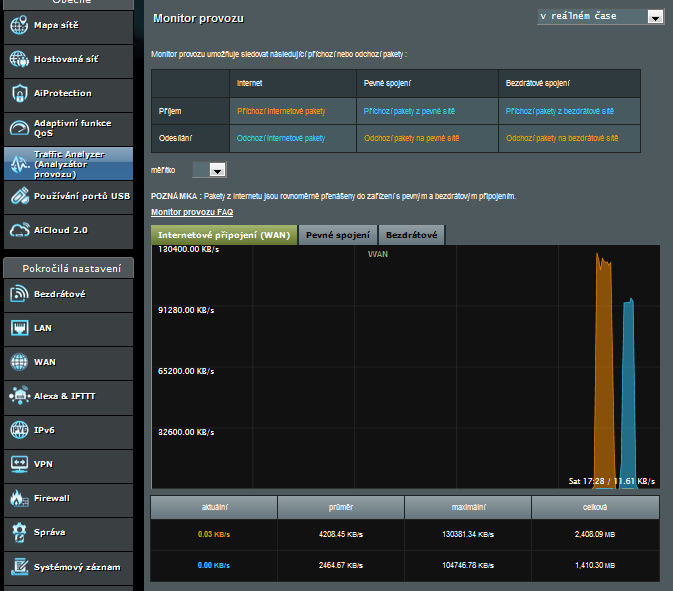The height and width of the screenshot is (591, 673).
Task: Open Adaptivní funkce QoS gauge icon
Action: pyautogui.click(x=18, y=128)
